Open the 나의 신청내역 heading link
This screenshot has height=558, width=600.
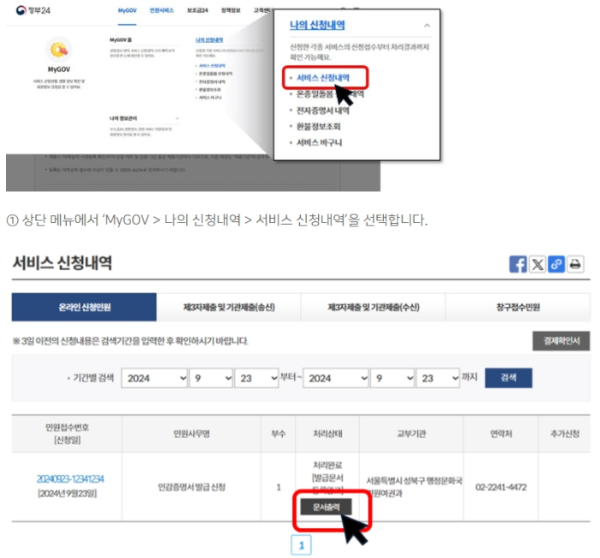point(317,25)
